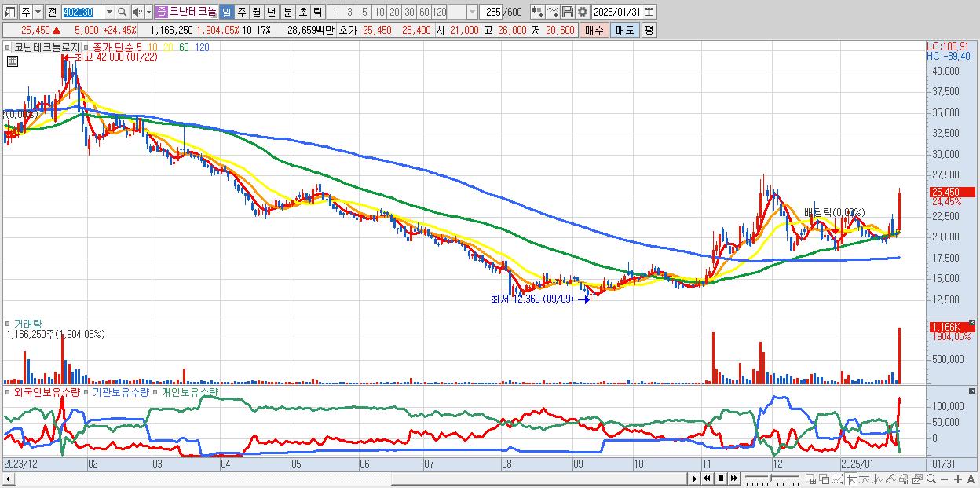The height and width of the screenshot is (488, 980).
Task: Select the 초 second period toggle
Action: point(303,12)
